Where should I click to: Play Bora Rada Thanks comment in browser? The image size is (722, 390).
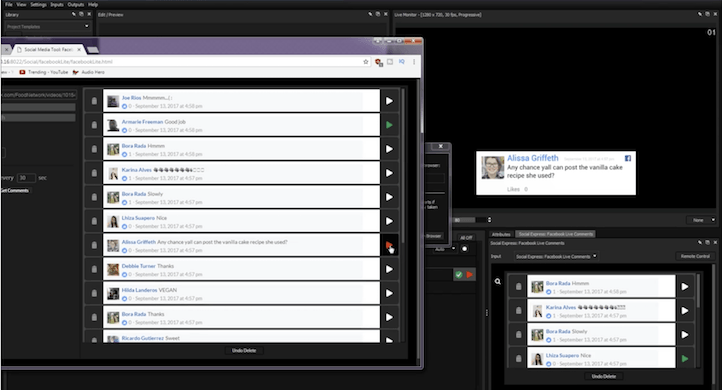click(x=389, y=317)
